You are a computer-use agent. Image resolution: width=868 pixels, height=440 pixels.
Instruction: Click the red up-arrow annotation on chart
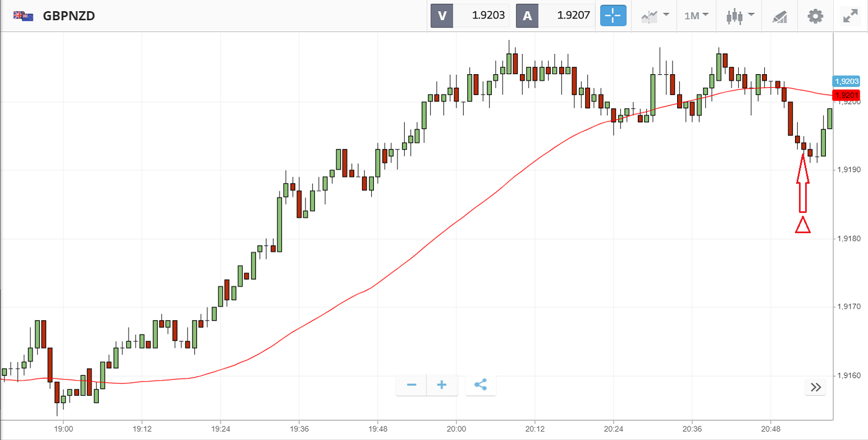(x=803, y=183)
